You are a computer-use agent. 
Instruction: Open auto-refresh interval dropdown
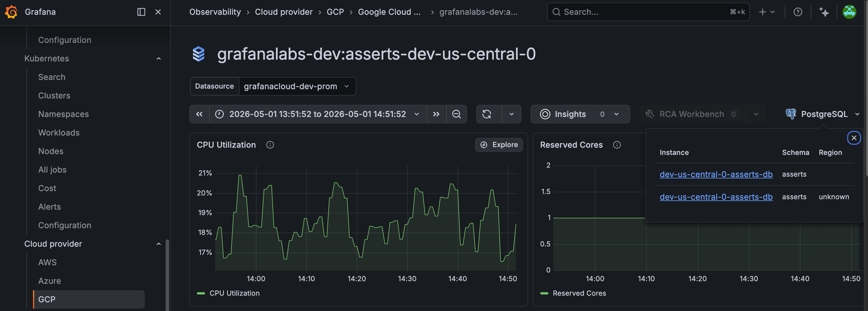512,114
